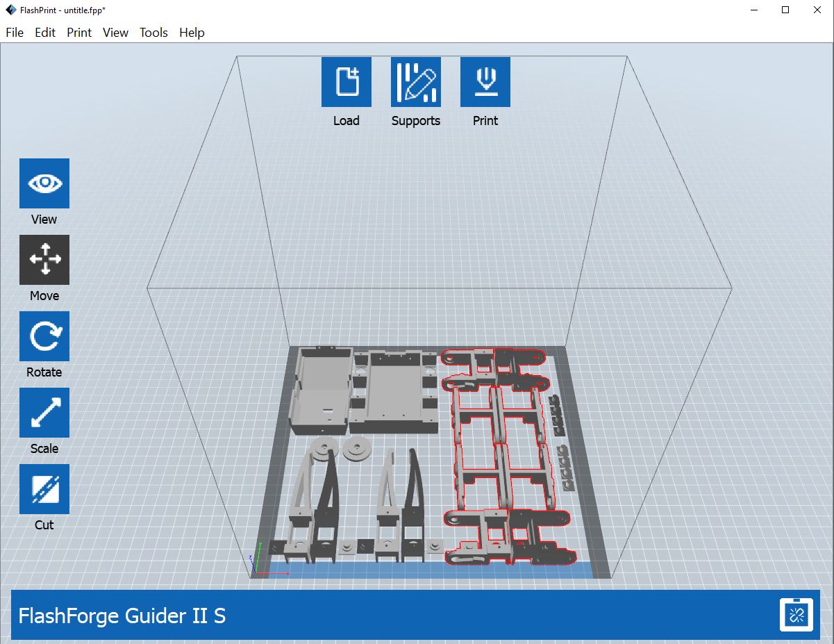Close the FlashPrint window
The width and height of the screenshot is (834, 644).
click(817, 10)
